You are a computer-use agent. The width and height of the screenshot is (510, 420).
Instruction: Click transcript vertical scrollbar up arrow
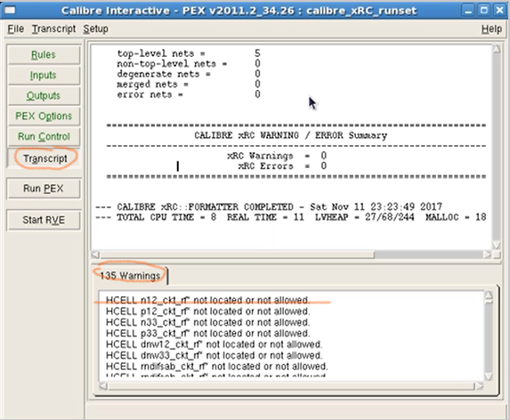click(497, 49)
